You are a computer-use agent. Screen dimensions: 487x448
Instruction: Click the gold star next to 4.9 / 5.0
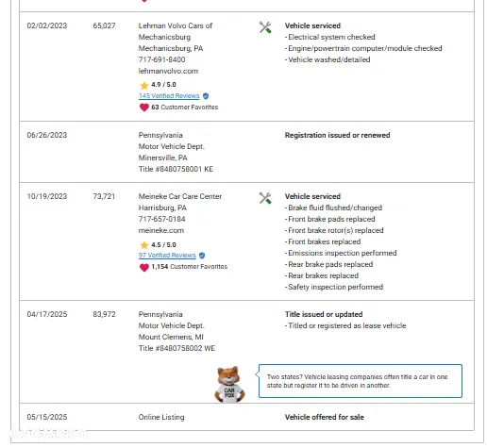tap(144, 85)
